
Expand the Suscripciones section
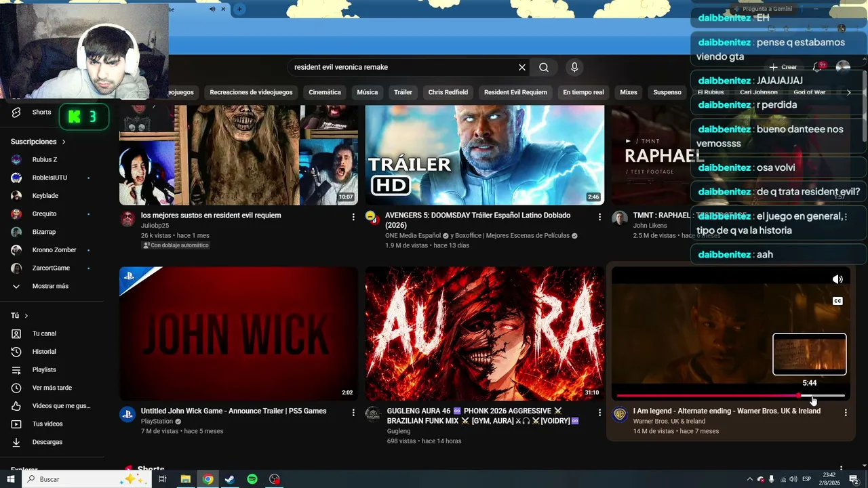click(x=38, y=142)
